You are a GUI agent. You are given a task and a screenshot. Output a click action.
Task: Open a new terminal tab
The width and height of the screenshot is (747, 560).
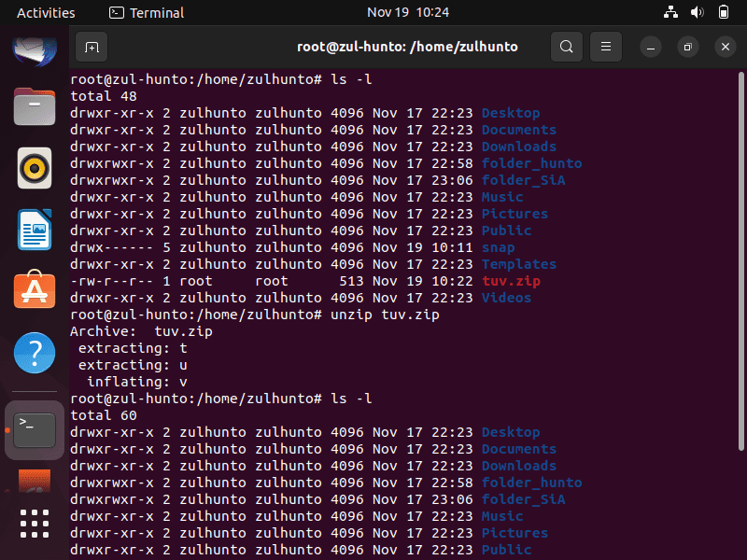coord(92,47)
